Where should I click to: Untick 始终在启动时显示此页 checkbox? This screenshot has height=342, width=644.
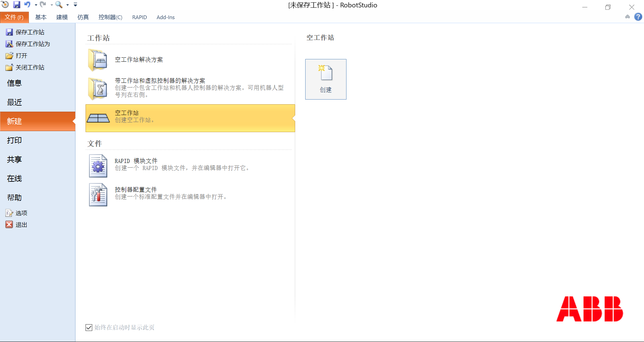tap(89, 328)
